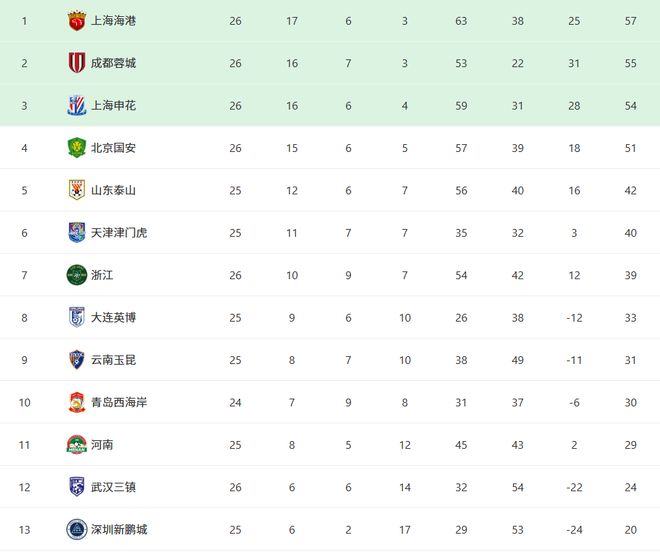Click the Chengdu Rongcheng (成都蓉城) team crest

pyautogui.click(x=77, y=63)
